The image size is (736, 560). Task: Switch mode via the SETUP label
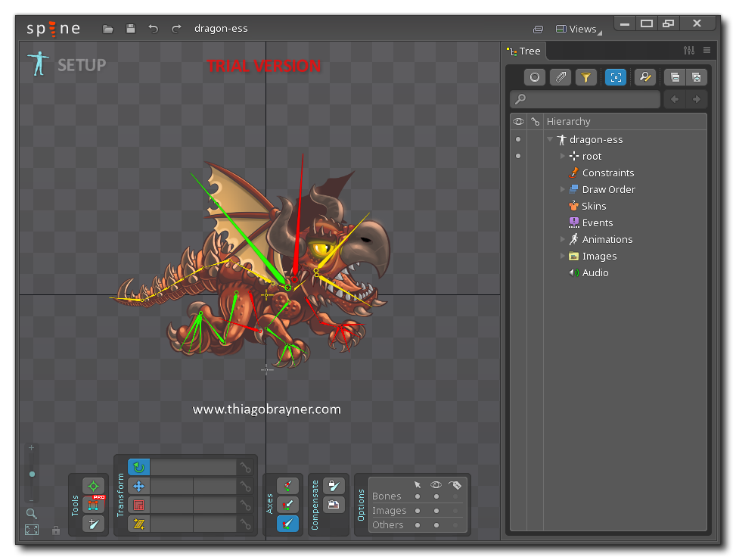82,65
